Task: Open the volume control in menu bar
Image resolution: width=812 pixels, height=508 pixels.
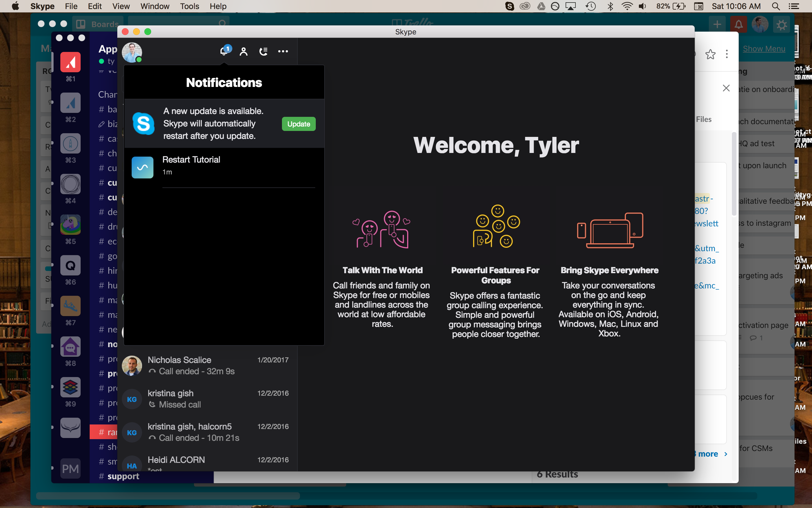Action: tap(642, 6)
